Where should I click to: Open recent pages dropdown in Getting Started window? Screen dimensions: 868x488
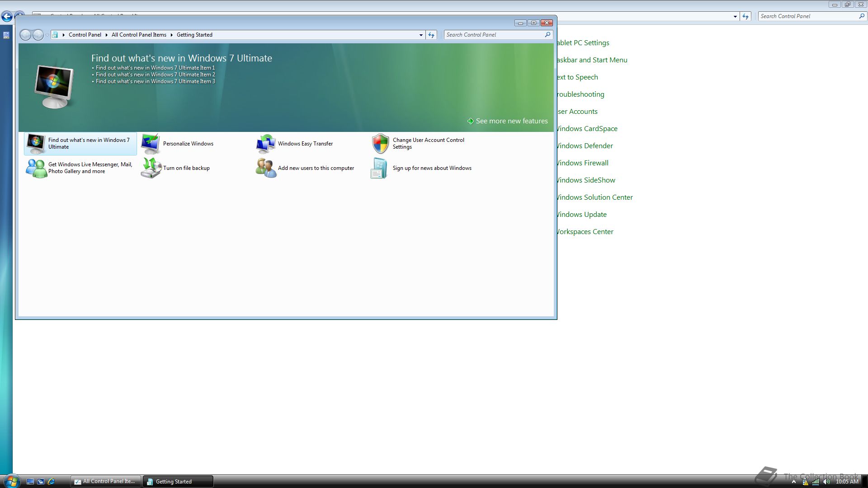47,35
